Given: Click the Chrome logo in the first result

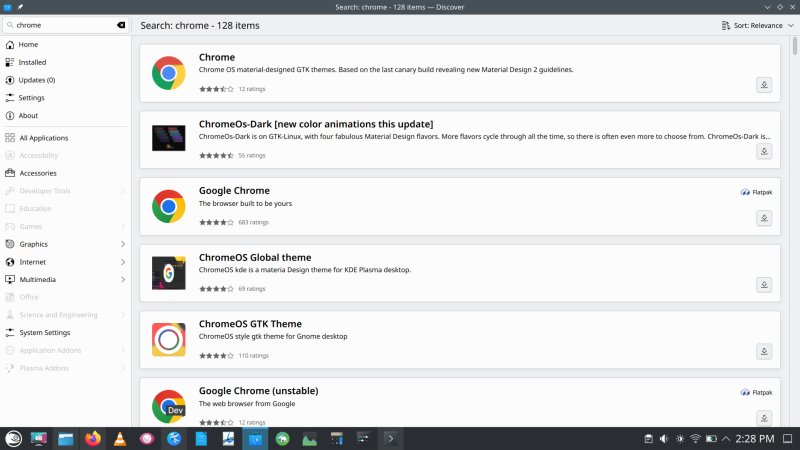Looking at the screenshot, I should click(168, 73).
